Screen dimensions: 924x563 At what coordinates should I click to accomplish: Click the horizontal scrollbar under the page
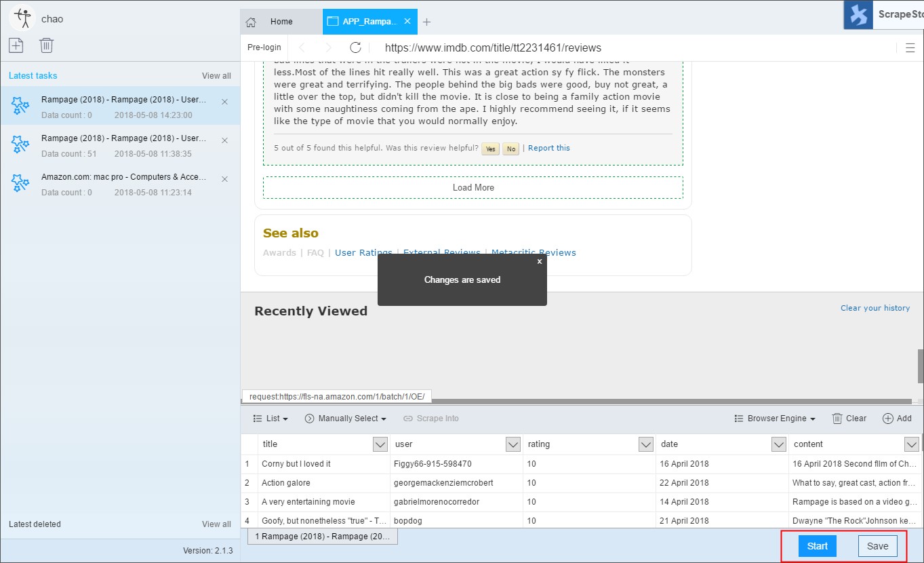point(576,401)
